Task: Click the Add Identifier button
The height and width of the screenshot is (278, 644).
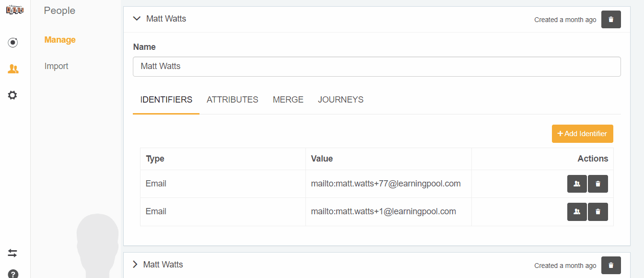Action: (x=582, y=134)
